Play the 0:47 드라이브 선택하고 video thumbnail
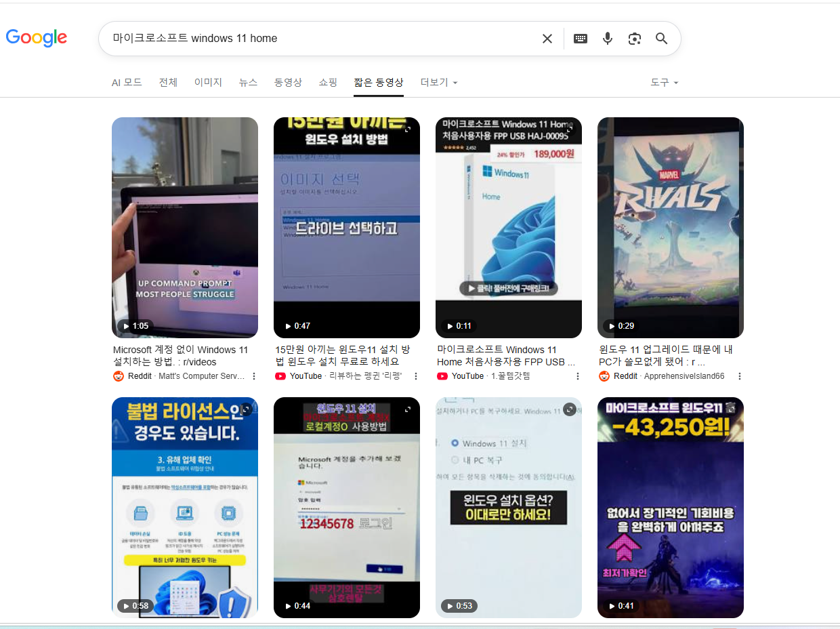 pos(347,228)
